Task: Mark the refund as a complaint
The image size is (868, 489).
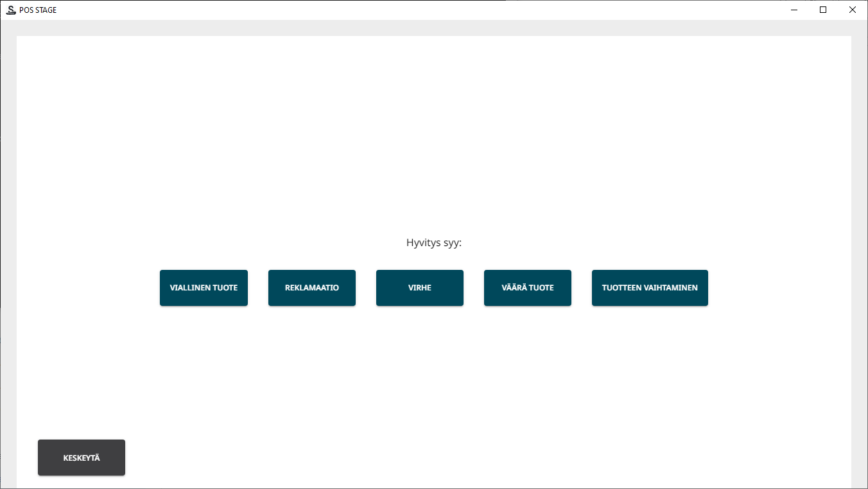Action: click(311, 288)
